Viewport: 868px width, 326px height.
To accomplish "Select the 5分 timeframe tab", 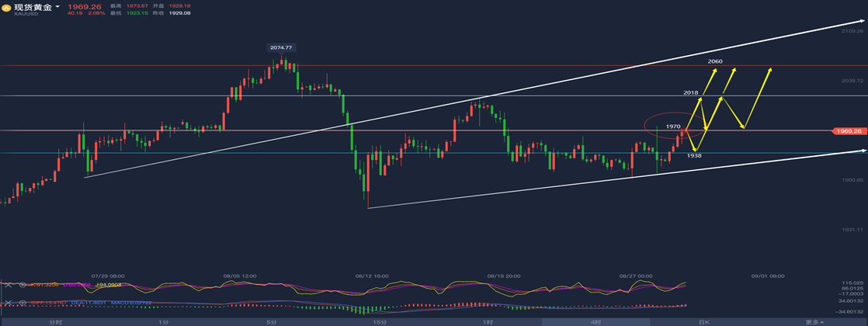I will (272, 321).
